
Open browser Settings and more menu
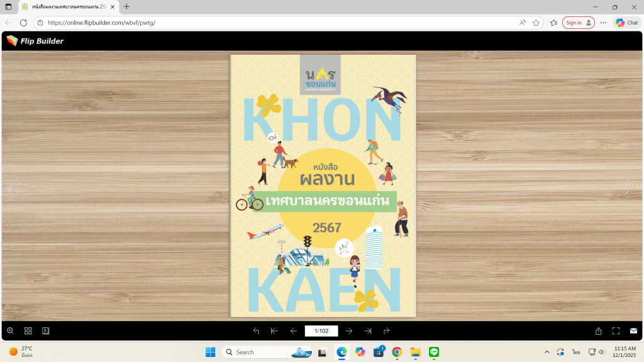[x=603, y=23]
